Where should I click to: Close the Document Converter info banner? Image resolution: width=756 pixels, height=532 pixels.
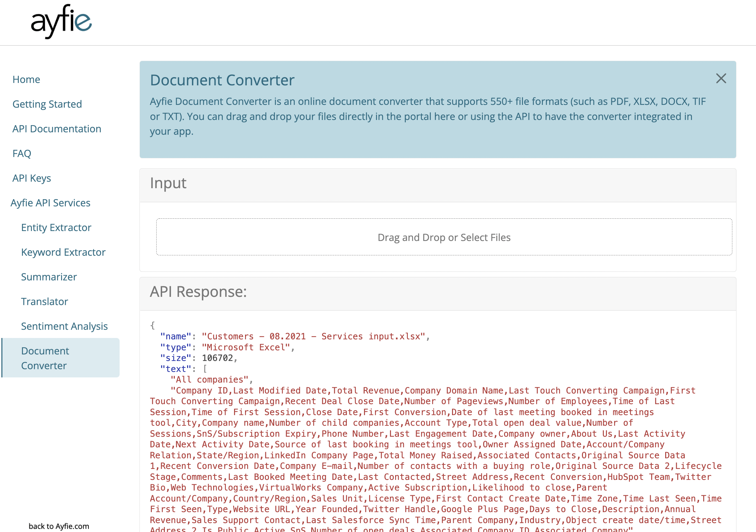coord(721,78)
